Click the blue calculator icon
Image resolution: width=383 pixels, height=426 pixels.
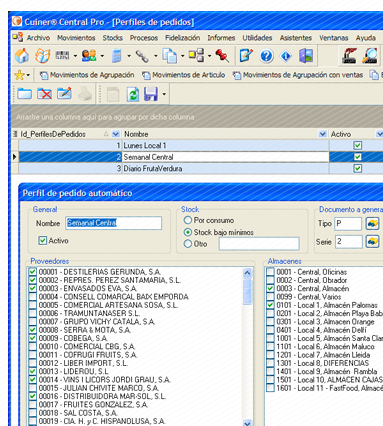click(117, 56)
